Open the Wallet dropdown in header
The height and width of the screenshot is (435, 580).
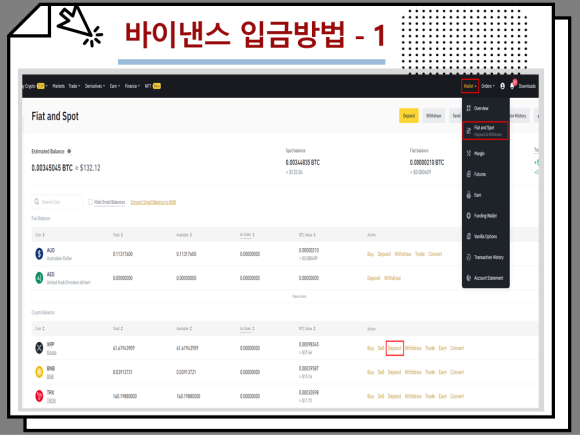(x=470, y=86)
